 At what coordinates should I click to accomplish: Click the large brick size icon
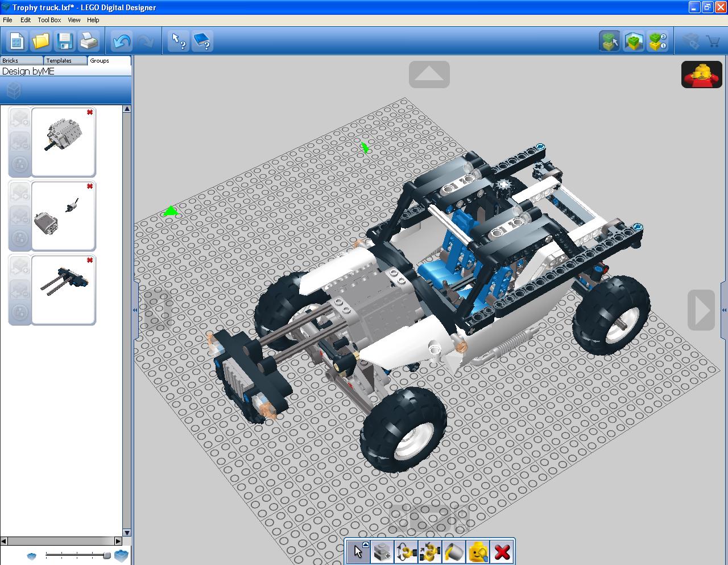coord(121,555)
